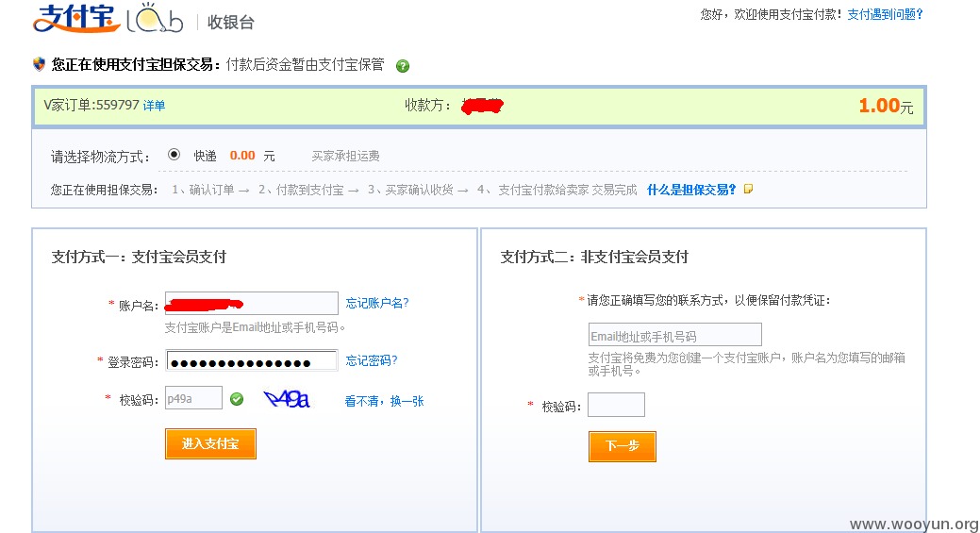The width and height of the screenshot is (980, 533).
Task: Focus the 账户名 input field
Action: point(251,304)
